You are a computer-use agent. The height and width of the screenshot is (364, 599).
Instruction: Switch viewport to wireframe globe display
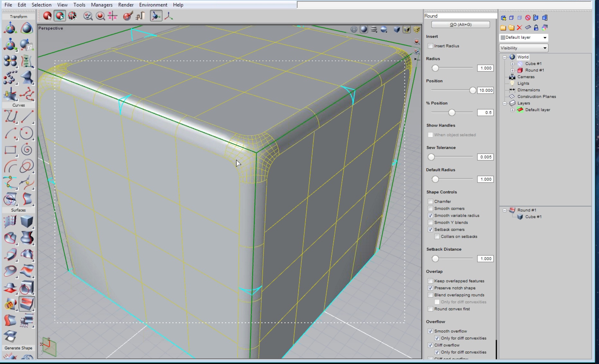point(354,30)
